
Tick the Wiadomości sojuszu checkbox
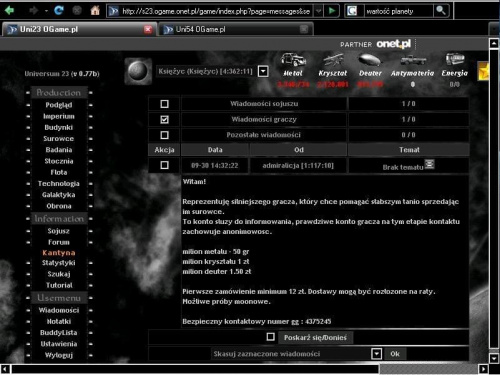click(164, 104)
